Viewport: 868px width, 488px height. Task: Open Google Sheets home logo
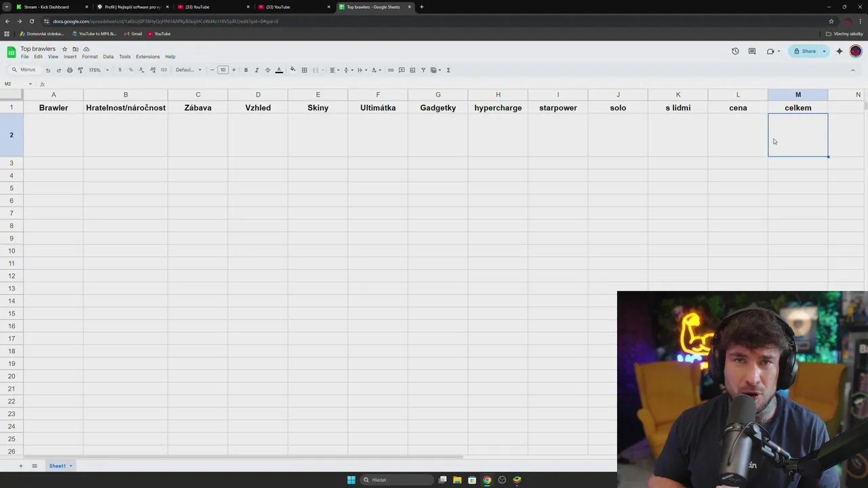coord(11,52)
